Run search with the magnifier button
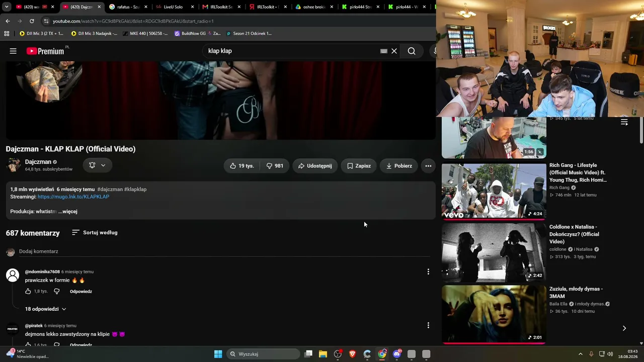 412,51
